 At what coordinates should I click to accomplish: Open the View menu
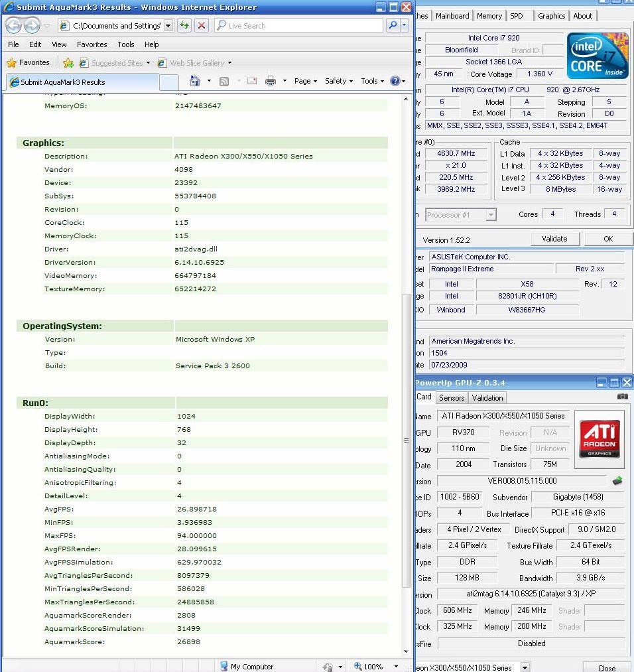59,44
